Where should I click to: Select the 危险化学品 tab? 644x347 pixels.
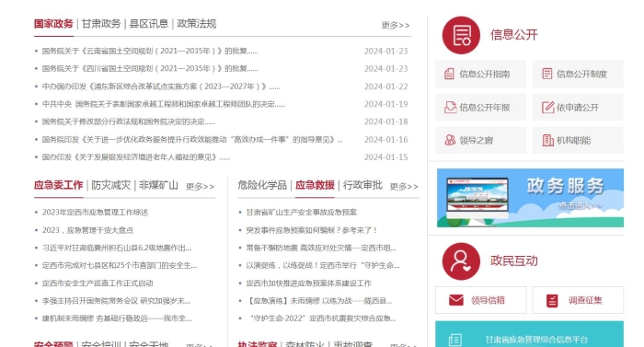pyautogui.click(x=262, y=185)
